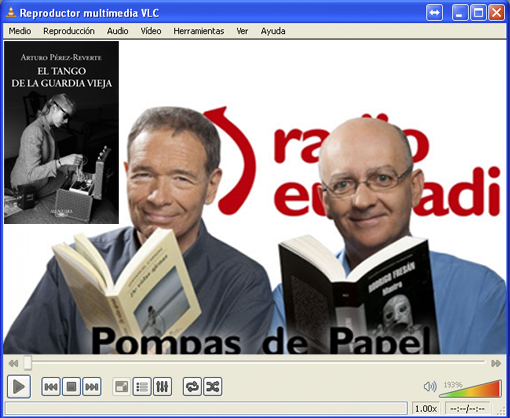Click El Tango de la Guardia Vieja cover
The height and width of the screenshot is (418, 510).
pos(61,132)
